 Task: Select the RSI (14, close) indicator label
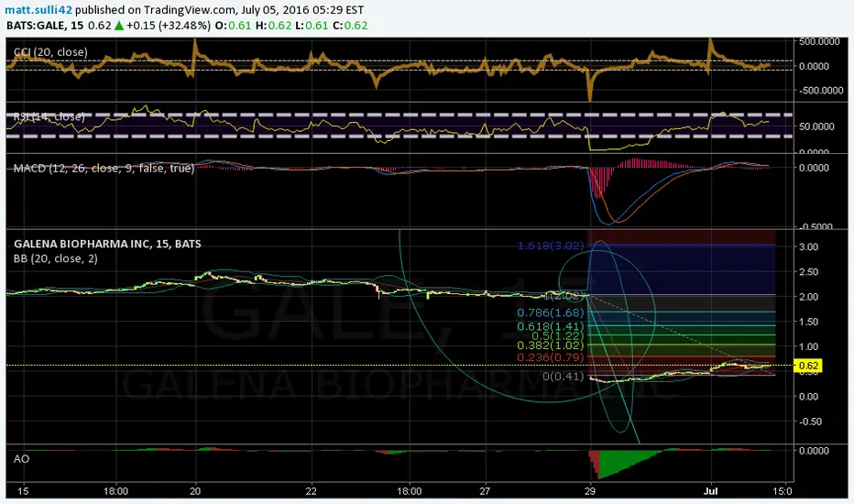pos(49,116)
